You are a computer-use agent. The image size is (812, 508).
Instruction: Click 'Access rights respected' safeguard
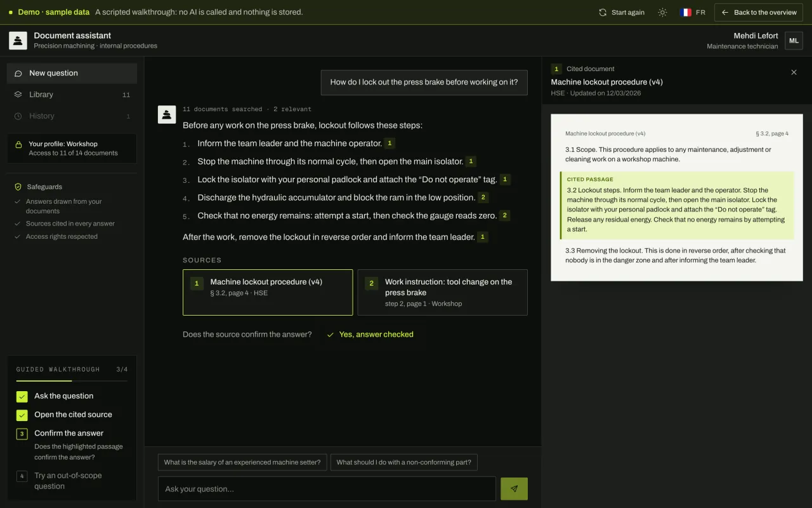pyautogui.click(x=62, y=236)
